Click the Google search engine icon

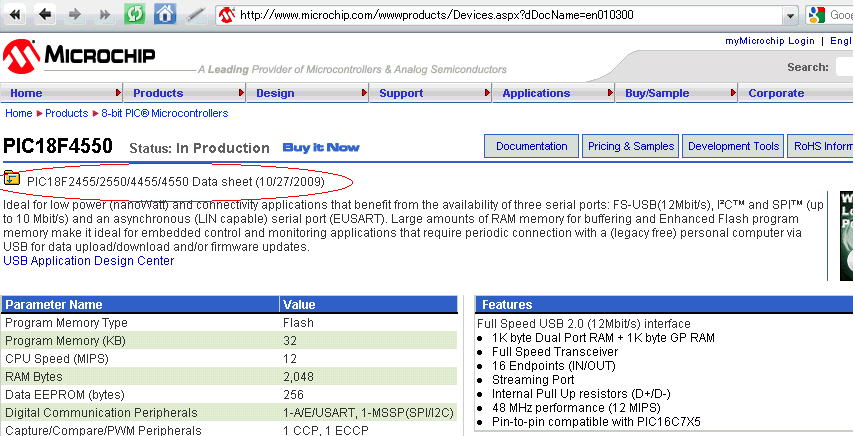point(817,15)
